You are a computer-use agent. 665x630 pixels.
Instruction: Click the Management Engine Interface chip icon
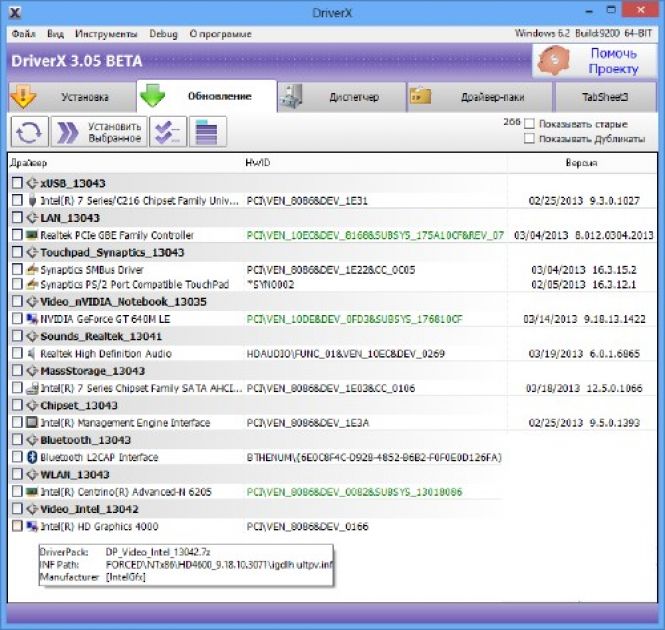32,422
